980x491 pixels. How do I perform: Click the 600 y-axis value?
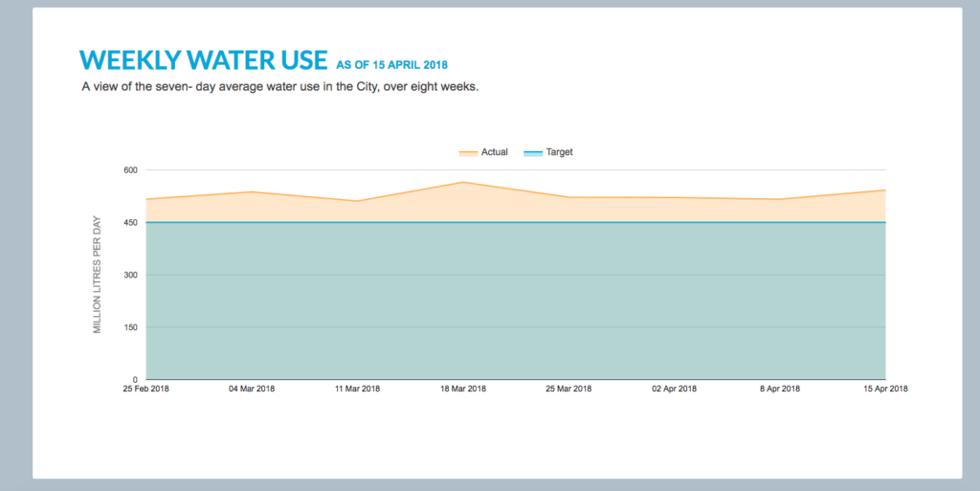[x=130, y=170]
